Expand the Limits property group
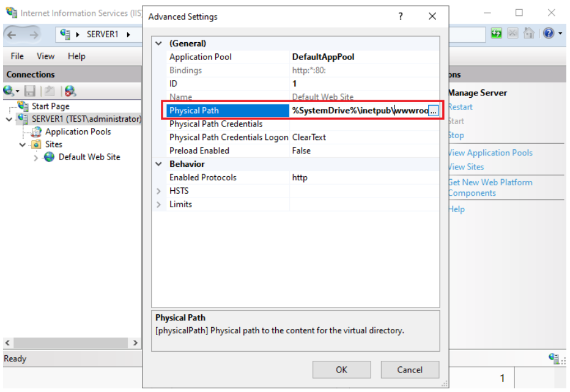Image resolution: width=570 pixels, height=392 pixels. 159,204
